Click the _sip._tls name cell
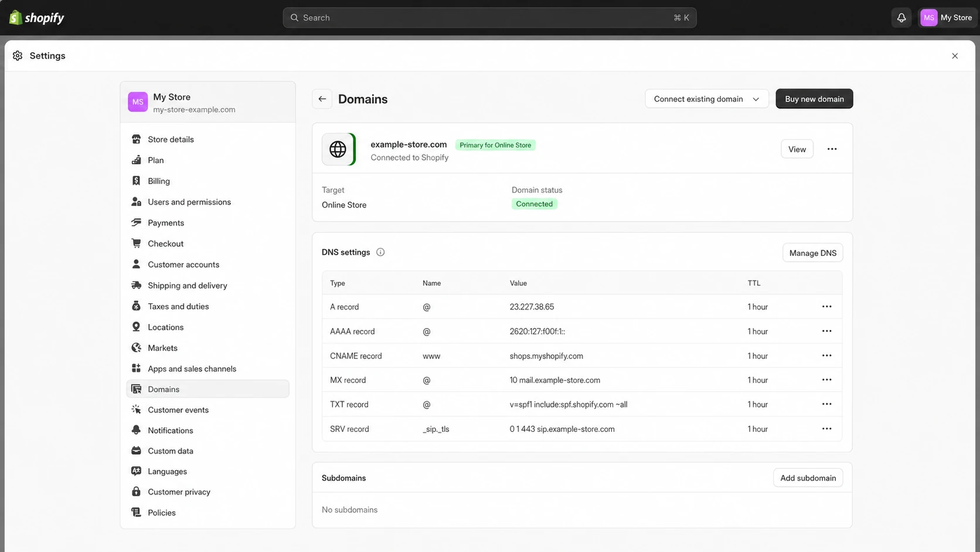980x552 pixels. click(x=436, y=429)
